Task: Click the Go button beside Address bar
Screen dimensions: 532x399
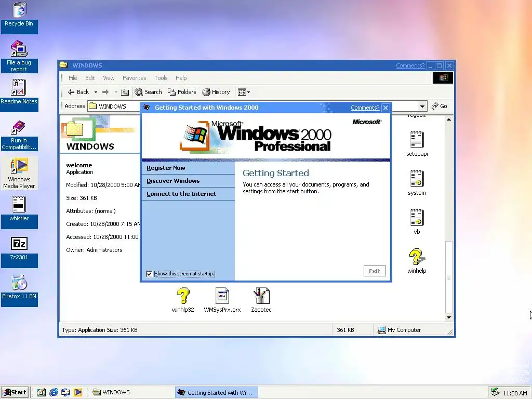Action: (440, 106)
